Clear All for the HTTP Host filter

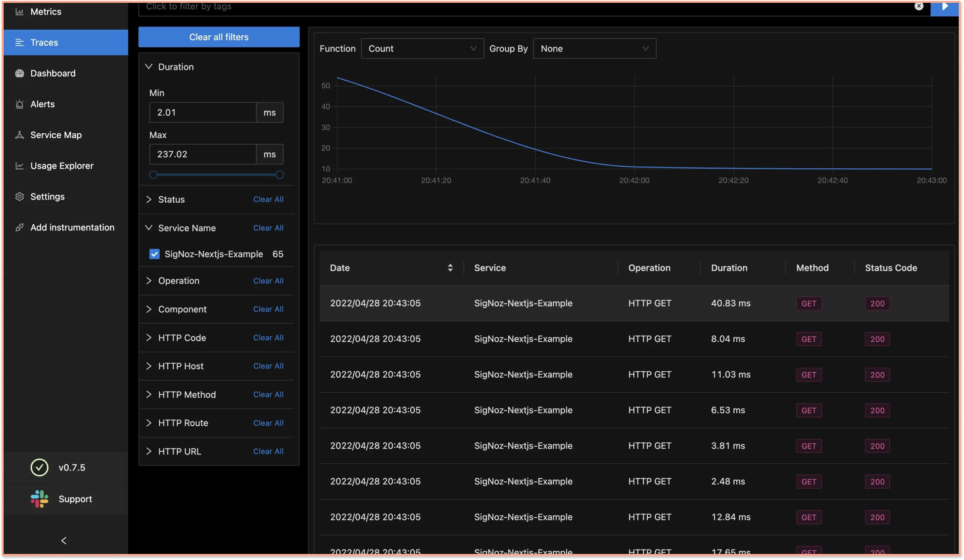click(268, 366)
